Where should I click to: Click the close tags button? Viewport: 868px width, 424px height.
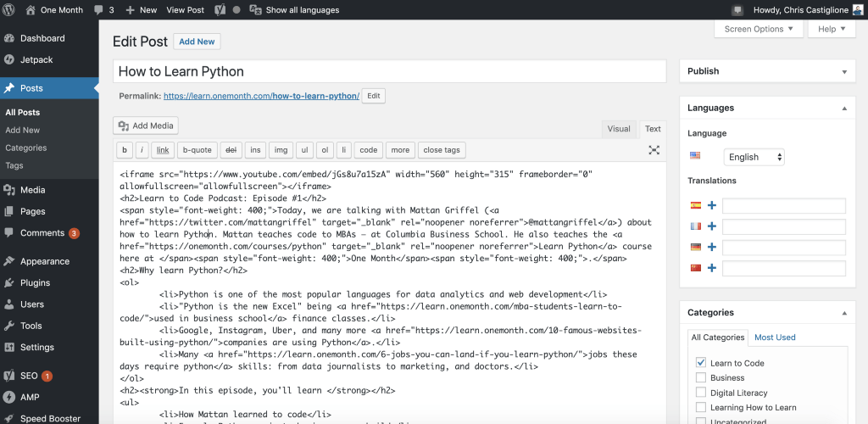click(x=442, y=150)
